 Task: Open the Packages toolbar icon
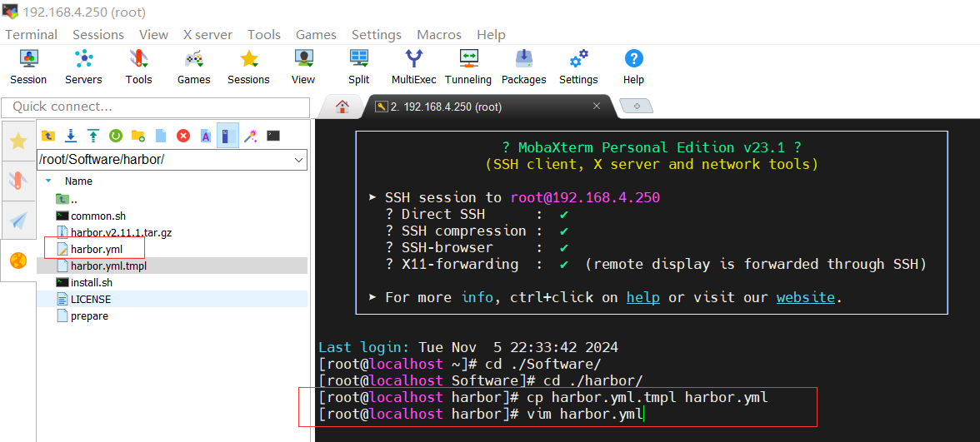(523, 67)
